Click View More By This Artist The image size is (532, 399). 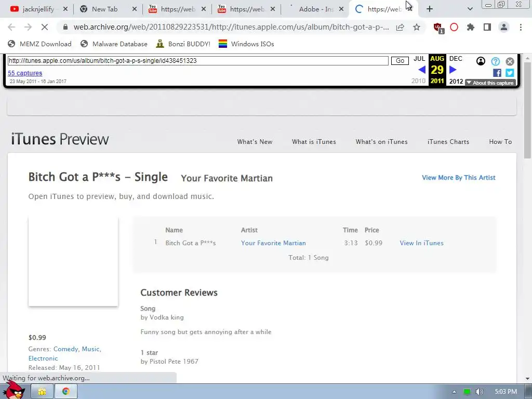pos(459,178)
